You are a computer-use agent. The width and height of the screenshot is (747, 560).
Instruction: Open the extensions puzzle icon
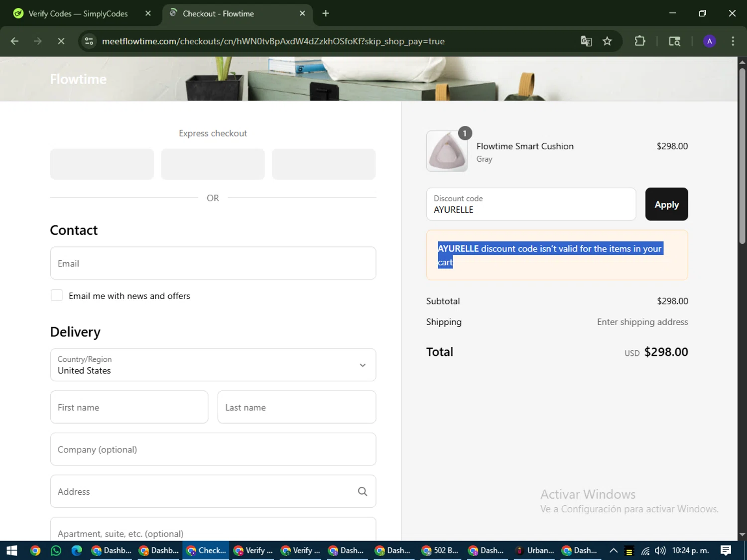coord(640,41)
